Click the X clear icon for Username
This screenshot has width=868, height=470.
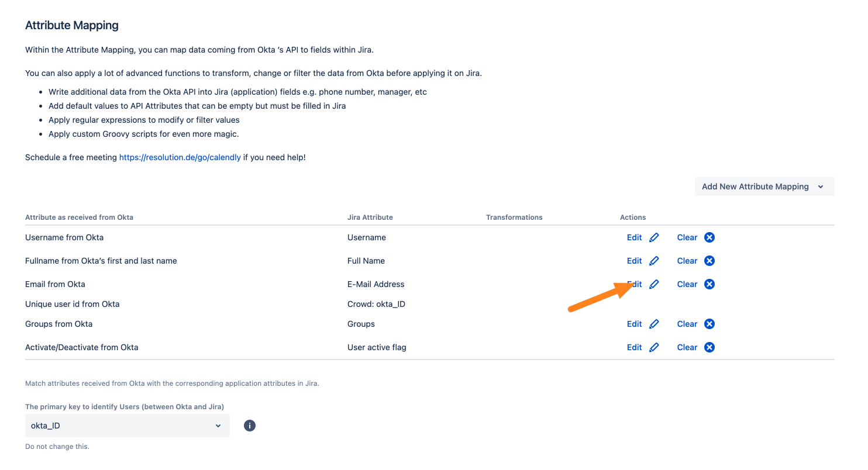709,237
